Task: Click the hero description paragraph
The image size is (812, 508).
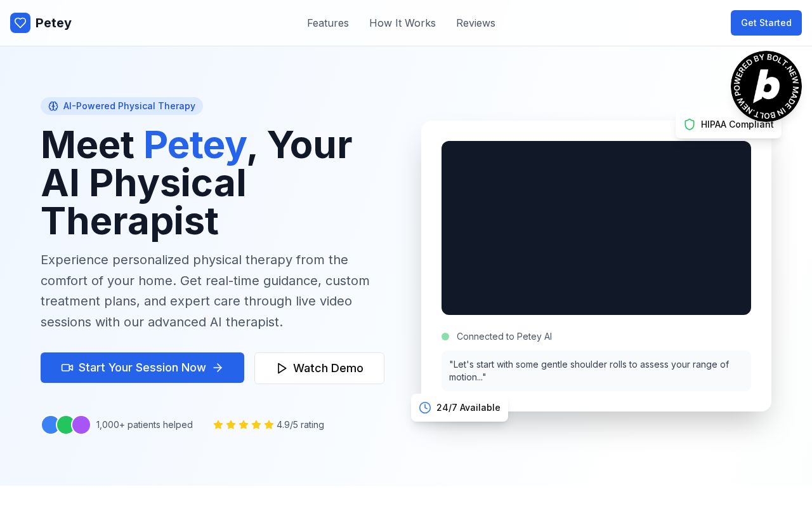Action: (206, 291)
